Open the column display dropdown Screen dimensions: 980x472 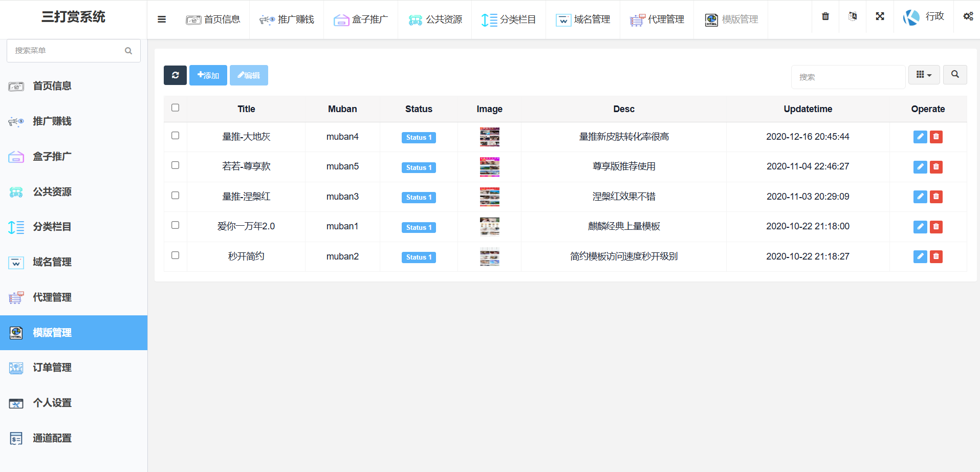[x=924, y=75]
